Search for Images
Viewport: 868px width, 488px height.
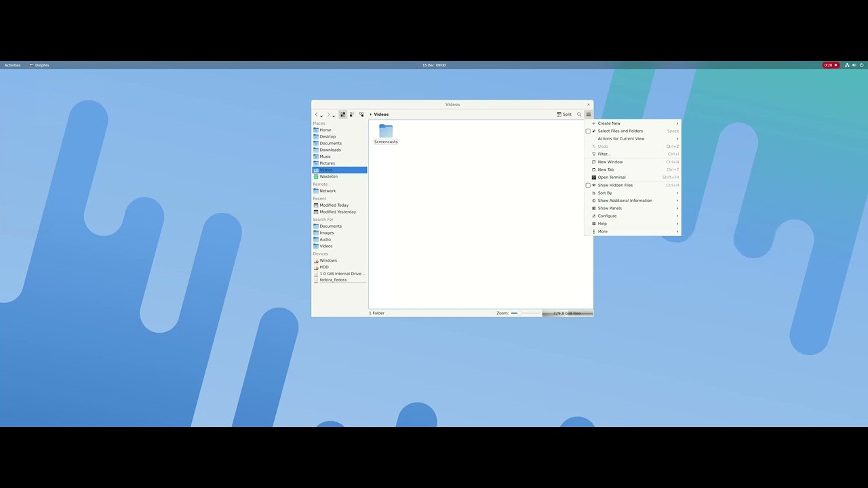[x=340, y=233]
